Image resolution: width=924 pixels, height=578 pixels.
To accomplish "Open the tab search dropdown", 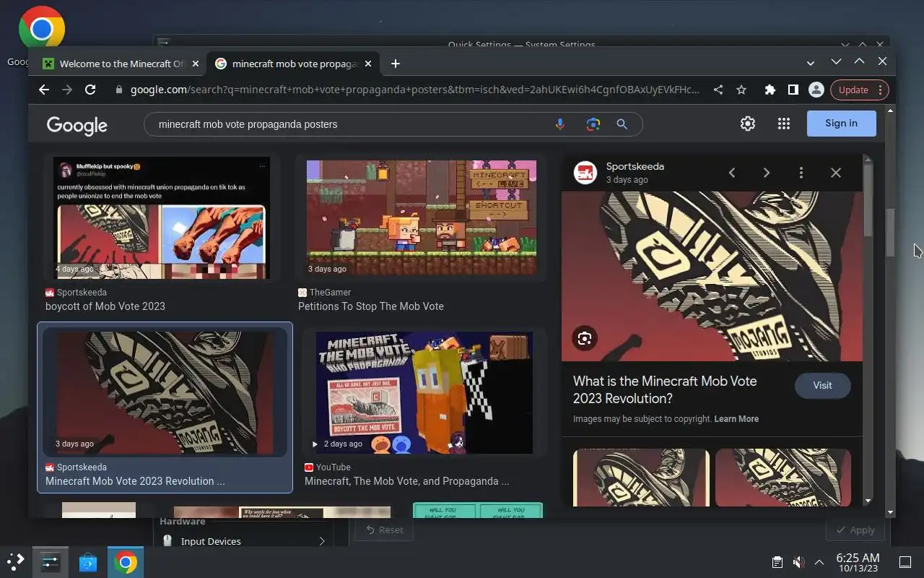I will coord(811,64).
